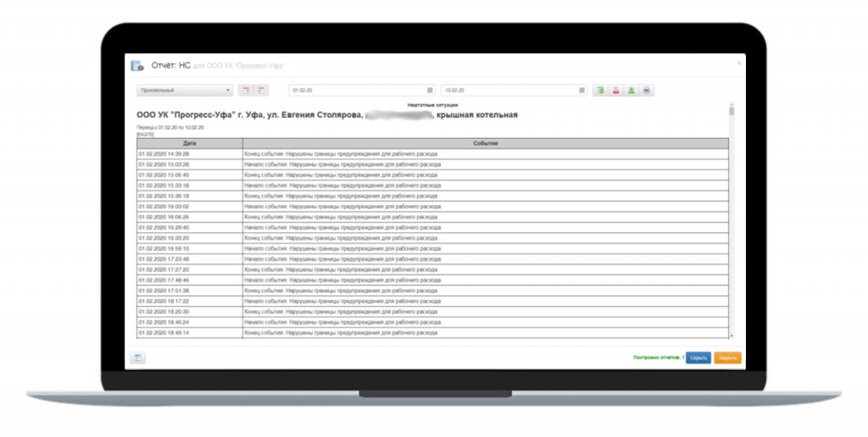
Task: Click the 'Дата' column header
Action: coord(189,143)
